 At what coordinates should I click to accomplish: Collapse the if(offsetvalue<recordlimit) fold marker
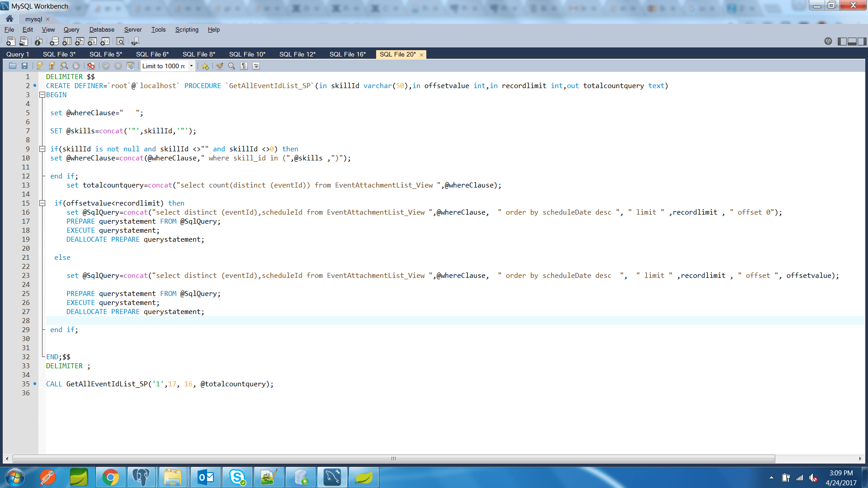pos(42,203)
